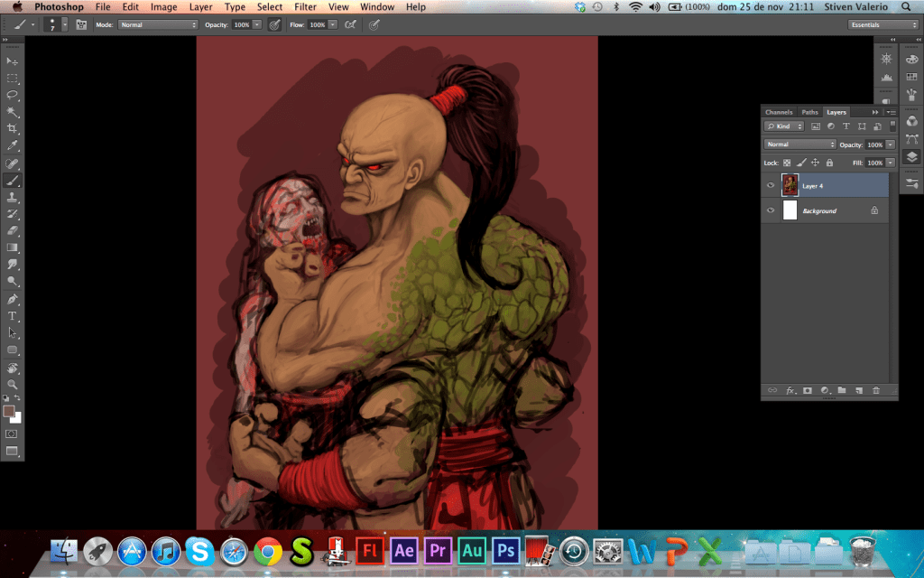Image resolution: width=924 pixels, height=578 pixels.
Task: Open the brush Mode dropdown in options bar
Action: click(x=157, y=24)
